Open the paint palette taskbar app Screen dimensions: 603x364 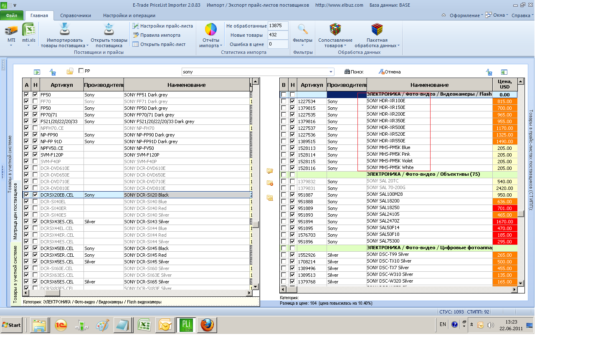coord(102,325)
